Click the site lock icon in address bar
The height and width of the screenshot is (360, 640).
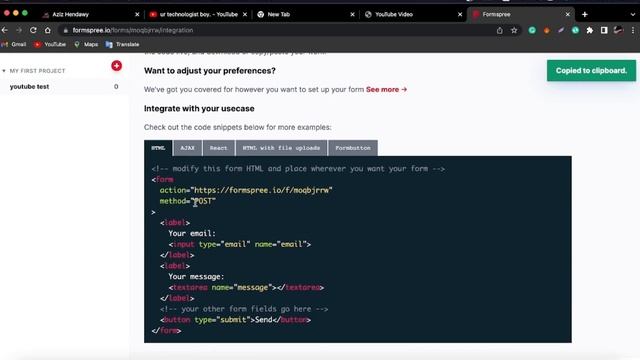65,30
